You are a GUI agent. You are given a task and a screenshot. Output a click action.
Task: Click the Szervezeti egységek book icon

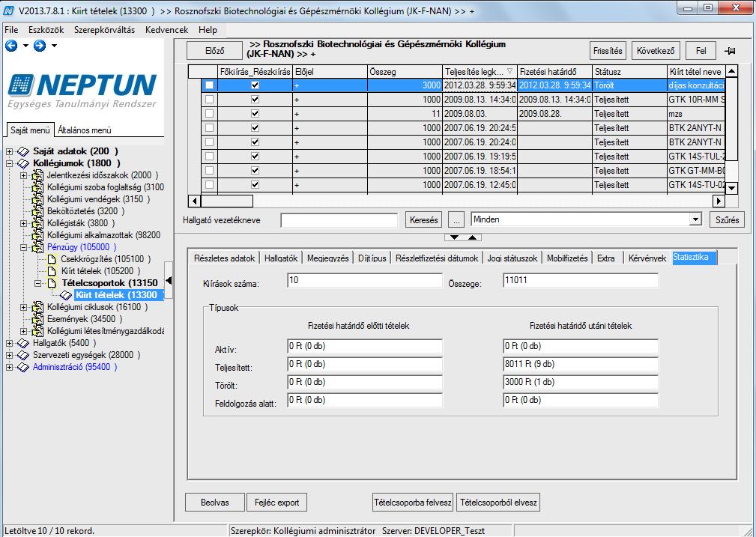coord(23,355)
